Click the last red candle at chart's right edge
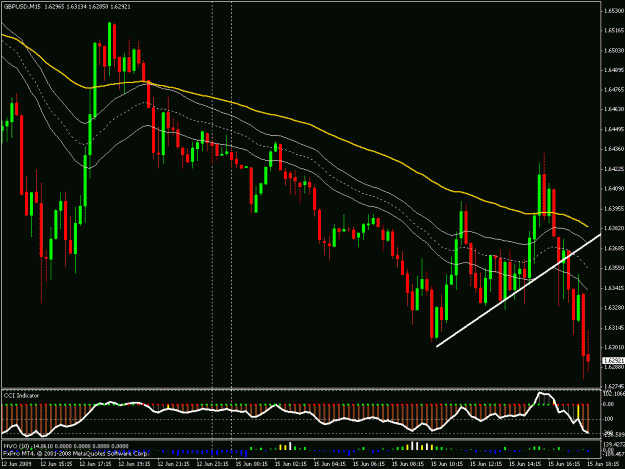Screen dimensions: 625x469 point(588,358)
